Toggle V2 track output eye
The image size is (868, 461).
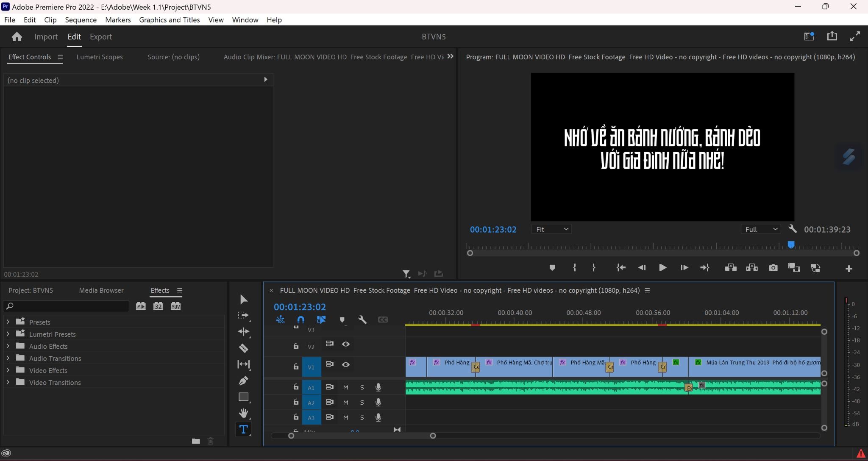click(x=346, y=344)
